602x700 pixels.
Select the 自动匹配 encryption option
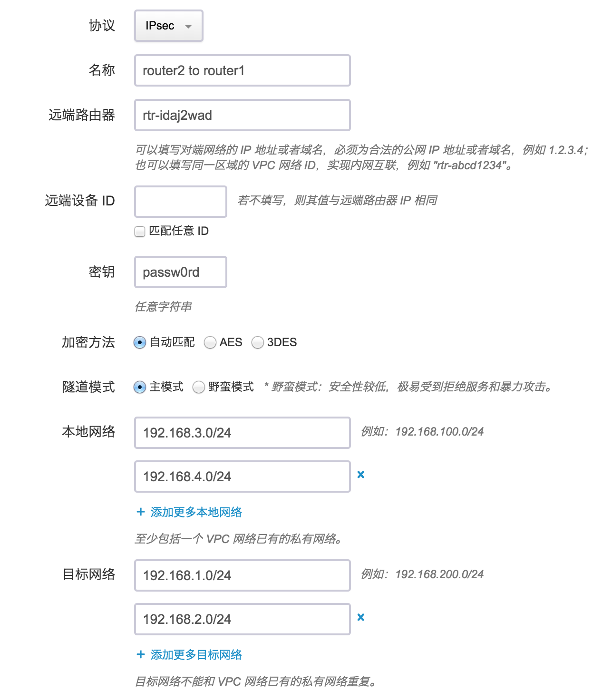tap(140, 342)
